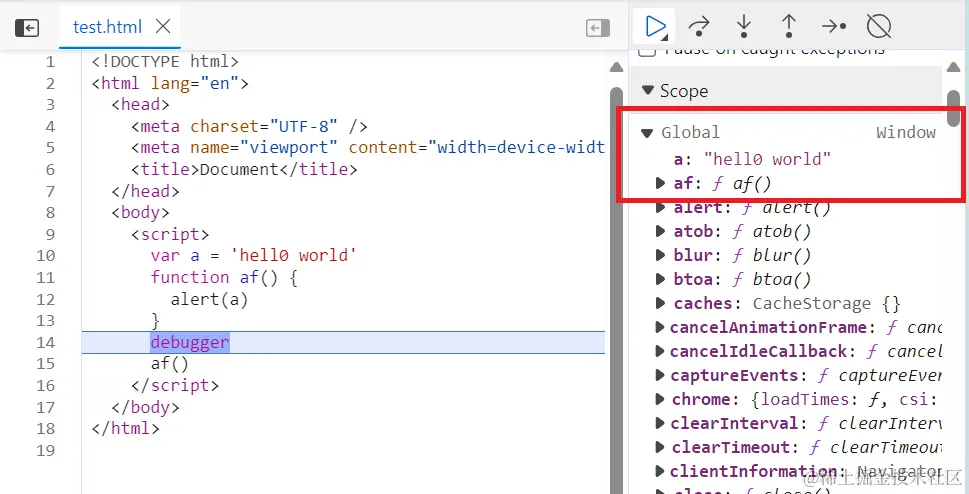The width and height of the screenshot is (969, 494).
Task: Toggle the file navigator sidebar icon
Action: click(27, 28)
